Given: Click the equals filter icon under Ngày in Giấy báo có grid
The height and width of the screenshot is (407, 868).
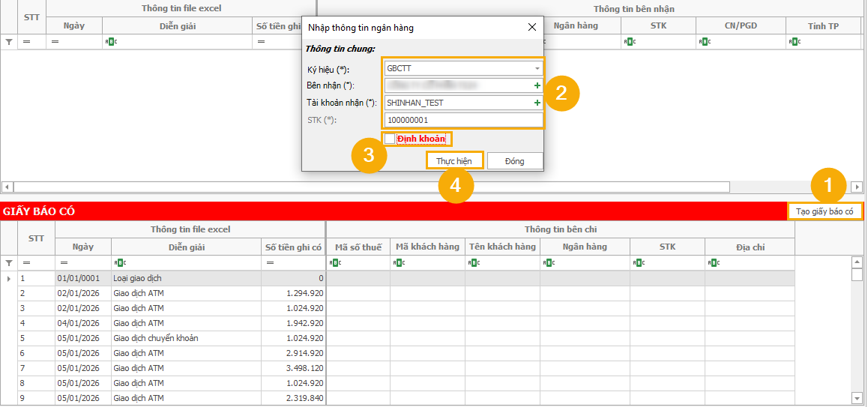Looking at the screenshot, I should click(64, 263).
